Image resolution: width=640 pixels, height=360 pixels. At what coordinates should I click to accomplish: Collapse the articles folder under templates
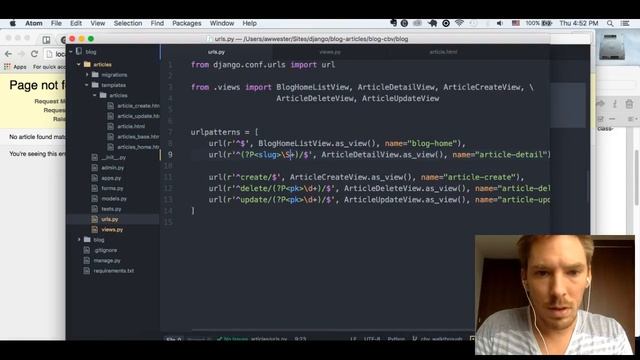pyautogui.click(x=95, y=95)
